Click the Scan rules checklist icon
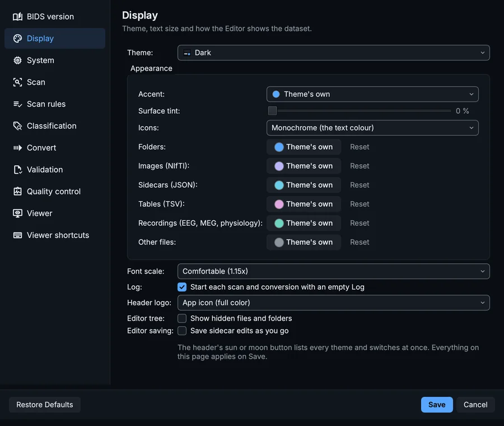Viewport: 504px width, 426px height. (x=18, y=104)
